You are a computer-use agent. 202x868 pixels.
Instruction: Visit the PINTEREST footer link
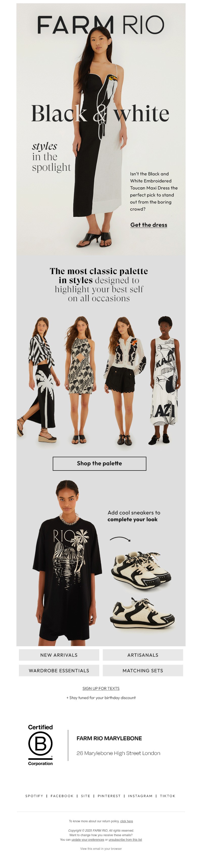click(109, 796)
